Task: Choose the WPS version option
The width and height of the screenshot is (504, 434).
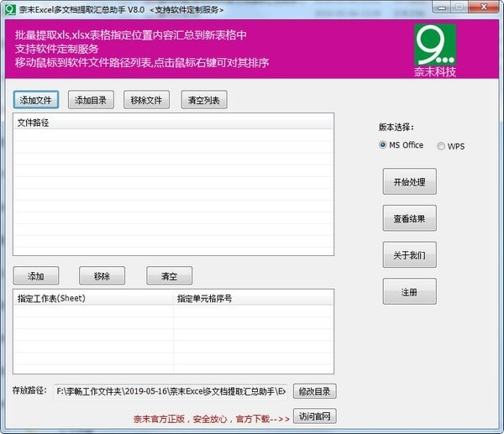Action: coord(441,146)
